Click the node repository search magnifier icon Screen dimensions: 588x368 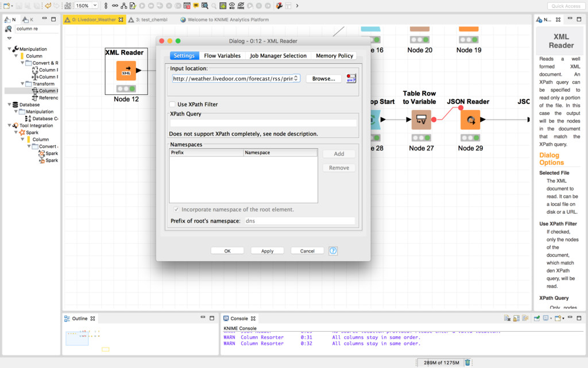pos(8,29)
